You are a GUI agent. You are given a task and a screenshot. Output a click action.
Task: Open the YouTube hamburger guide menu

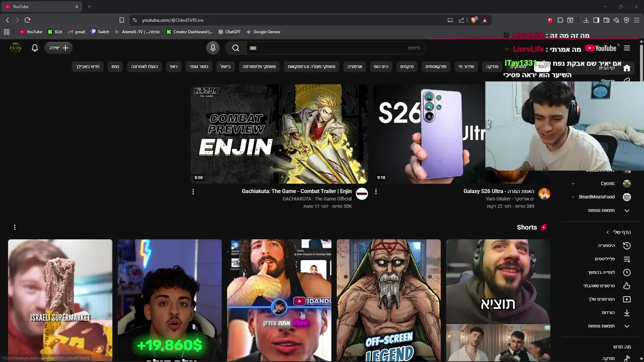click(x=627, y=48)
